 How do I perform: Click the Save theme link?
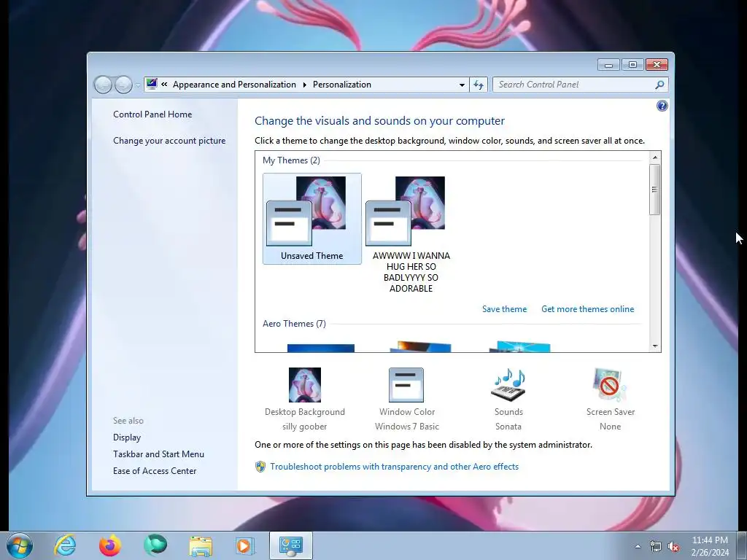[x=505, y=309]
